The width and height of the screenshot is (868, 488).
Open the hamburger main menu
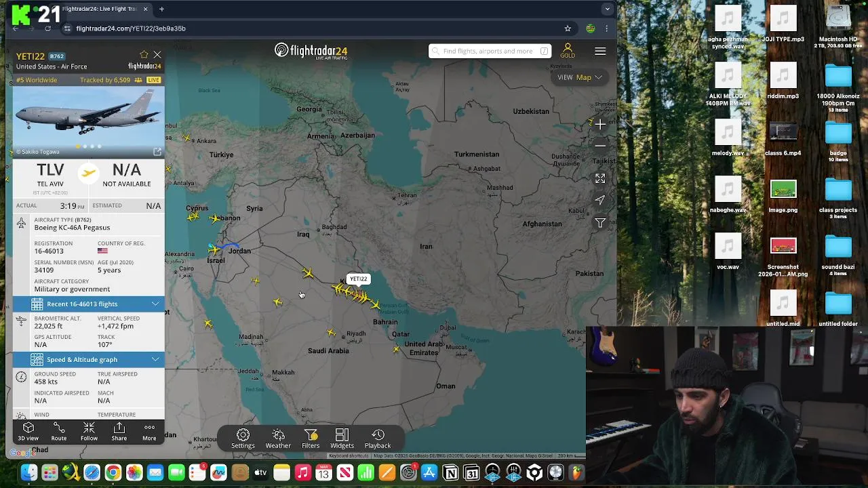(x=600, y=52)
